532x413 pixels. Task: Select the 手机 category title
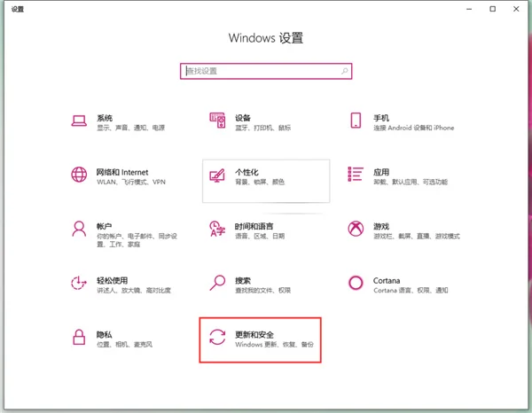pos(381,118)
